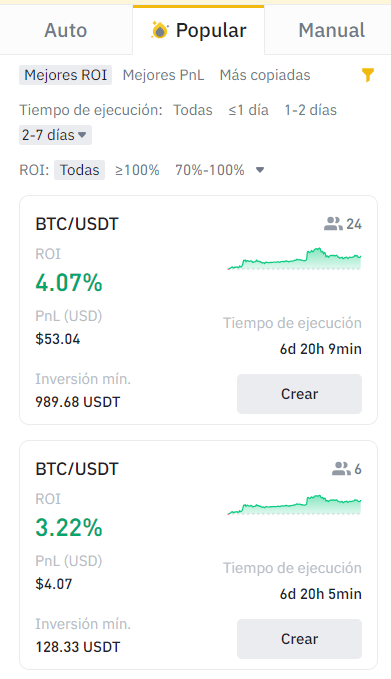Switch to the Auto tab
Viewport: 391px width, 679px height.
66,30
